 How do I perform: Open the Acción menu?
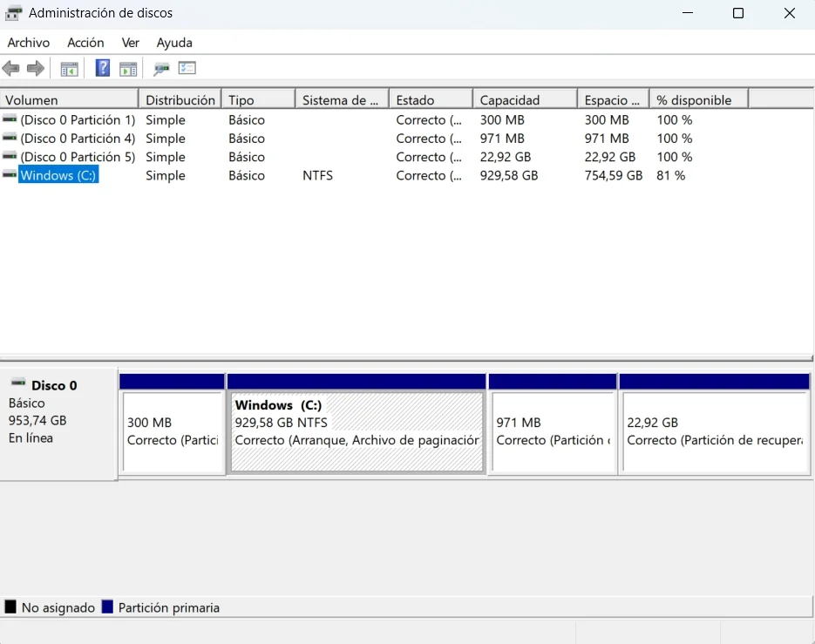click(x=85, y=43)
